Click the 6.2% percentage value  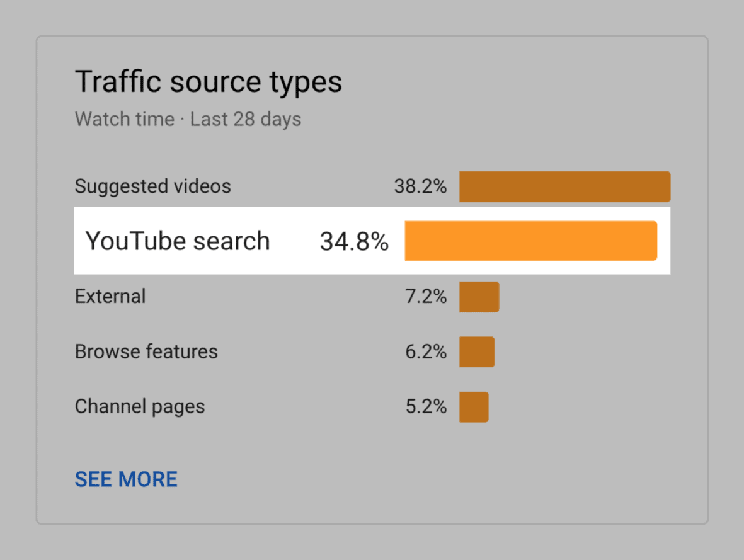click(426, 351)
